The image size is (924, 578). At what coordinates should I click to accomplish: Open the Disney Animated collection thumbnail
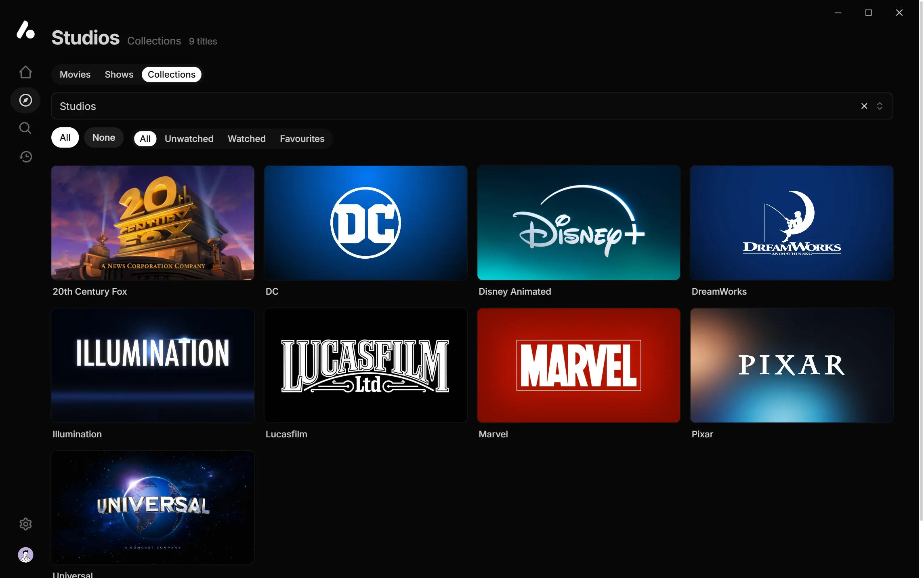[579, 223]
